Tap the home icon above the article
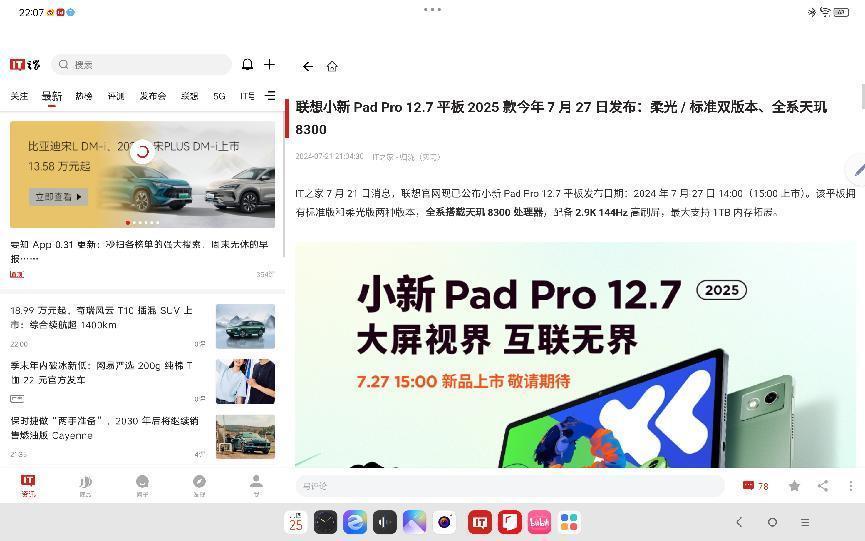 click(332, 66)
